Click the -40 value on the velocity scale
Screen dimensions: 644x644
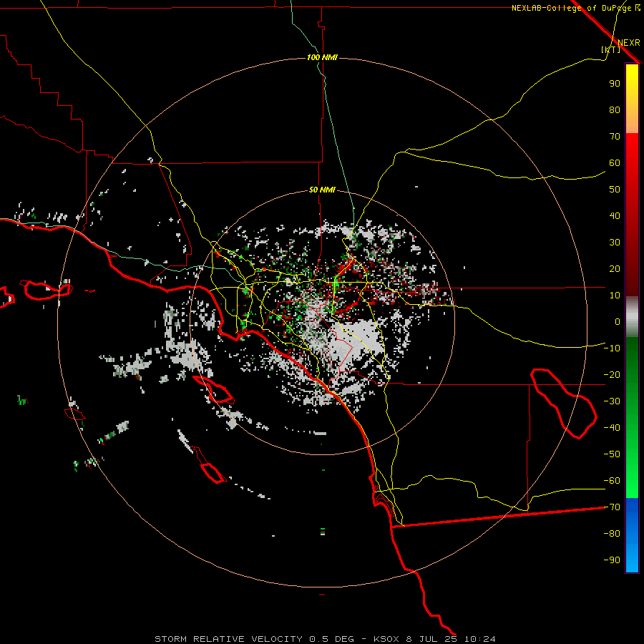[x=612, y=428]
